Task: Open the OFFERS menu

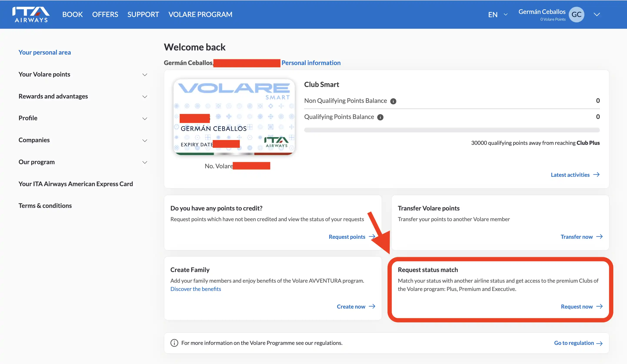Action: click(x=105, y=14)
